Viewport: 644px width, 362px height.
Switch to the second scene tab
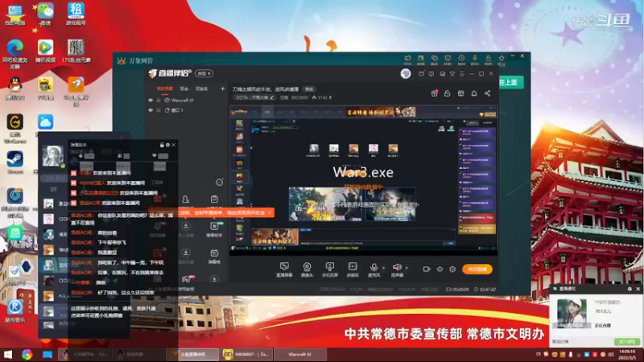184,88
